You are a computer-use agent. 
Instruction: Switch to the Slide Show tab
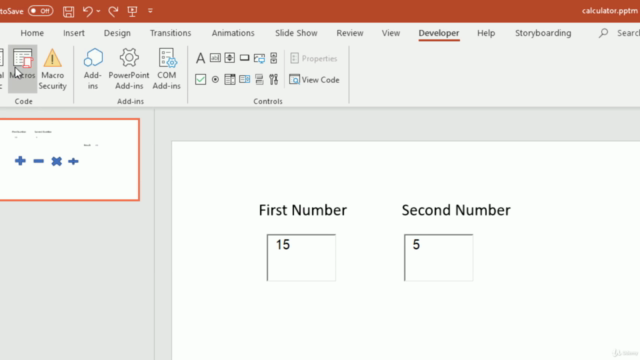pos(296,33)
